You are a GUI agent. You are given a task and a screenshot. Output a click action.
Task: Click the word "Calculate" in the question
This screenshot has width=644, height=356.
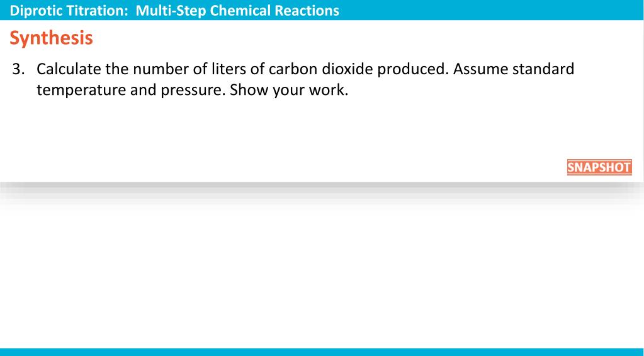69,69
